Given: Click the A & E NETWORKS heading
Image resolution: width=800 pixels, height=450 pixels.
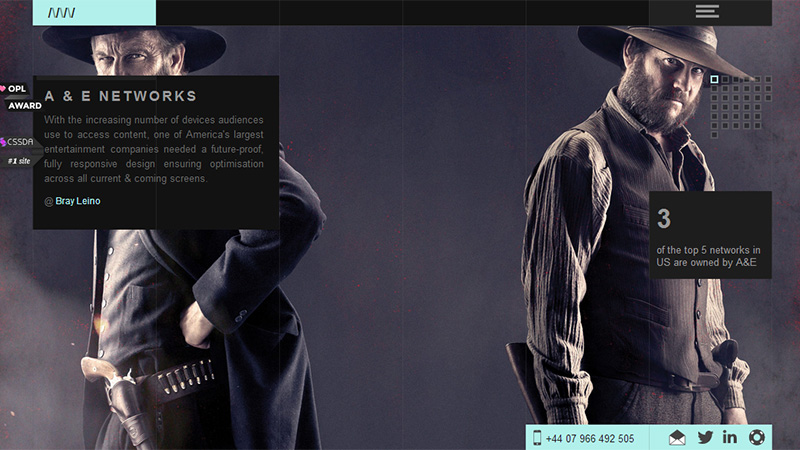Looking at the screenshot, I should pyautogui.click(x=120, y=96).
